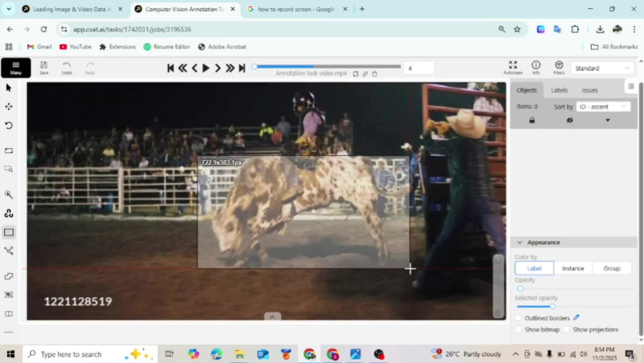The height and width of the screenshot is (363, 644).
Task: Open the Sort by ID - ascent dropdown
Action: pos(603,106)
